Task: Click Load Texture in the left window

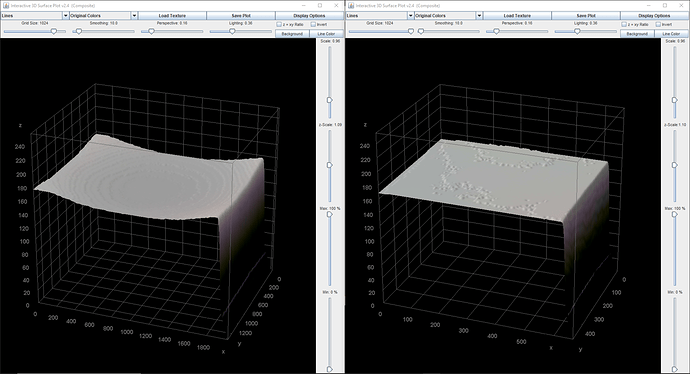Action: tap(172, 15)
